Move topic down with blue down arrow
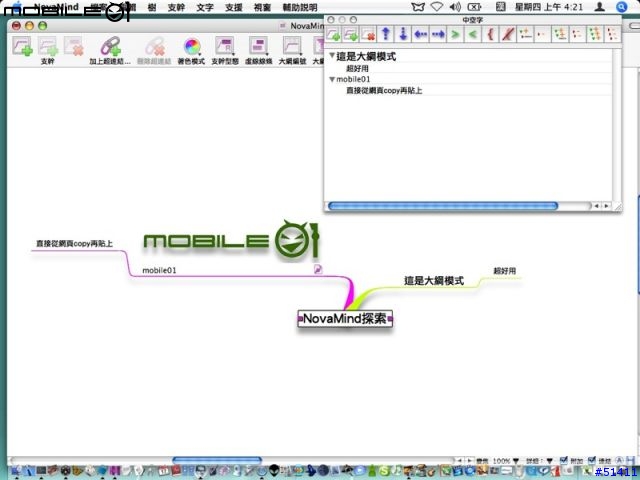 (x=403, y=34)
